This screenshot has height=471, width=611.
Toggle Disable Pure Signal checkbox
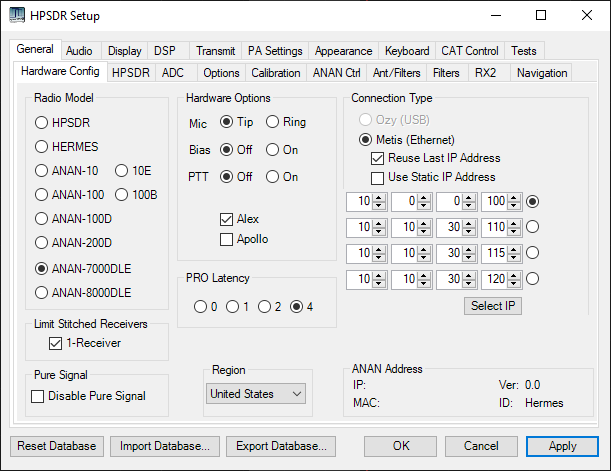tap(39, 396)
